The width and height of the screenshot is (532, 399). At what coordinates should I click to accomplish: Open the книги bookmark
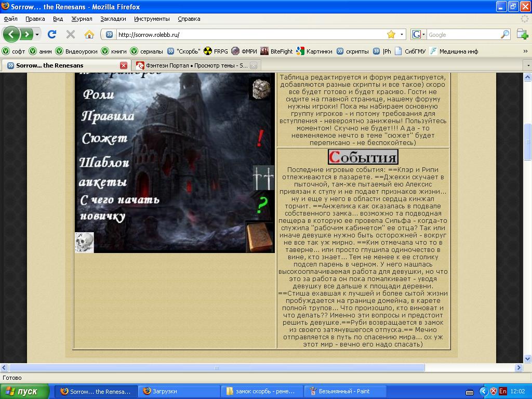[x=114, y=51]
